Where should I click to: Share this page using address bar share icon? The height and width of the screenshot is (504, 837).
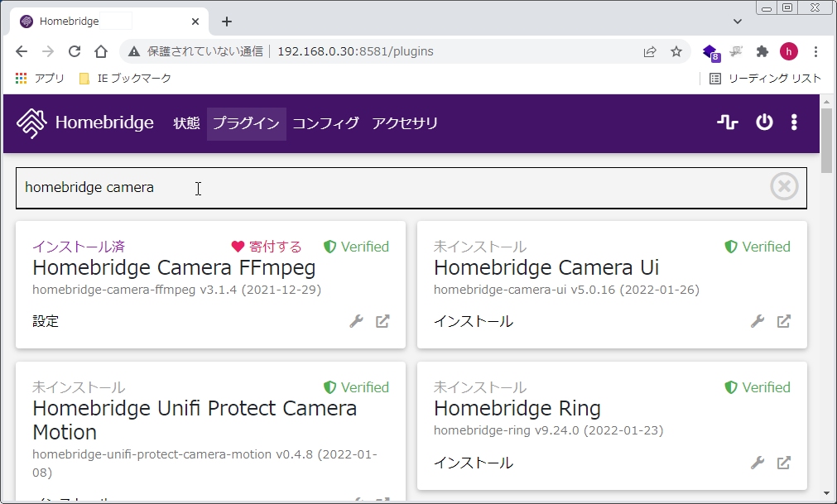650,51
